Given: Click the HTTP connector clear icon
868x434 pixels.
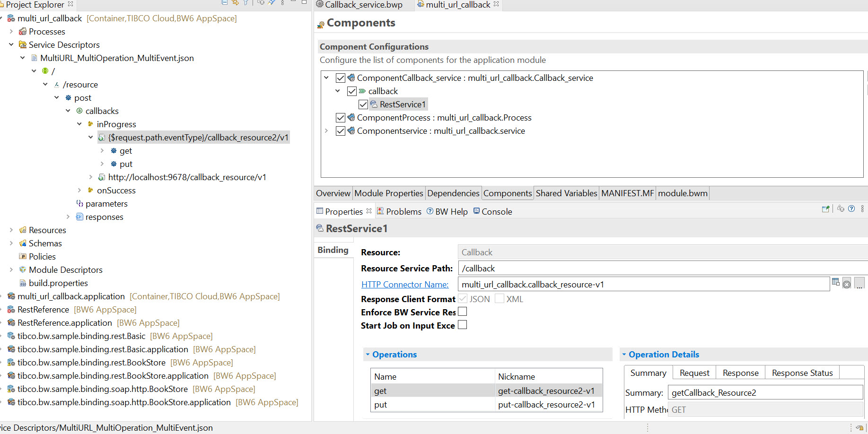Looking at the screenshot, I should click(x=847, y=284).
